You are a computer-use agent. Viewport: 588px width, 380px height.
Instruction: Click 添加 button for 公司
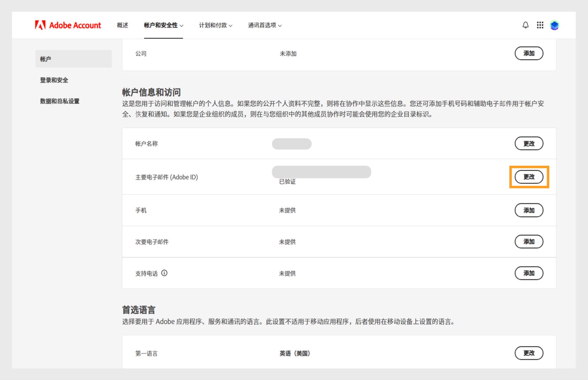tap(529, 53)
